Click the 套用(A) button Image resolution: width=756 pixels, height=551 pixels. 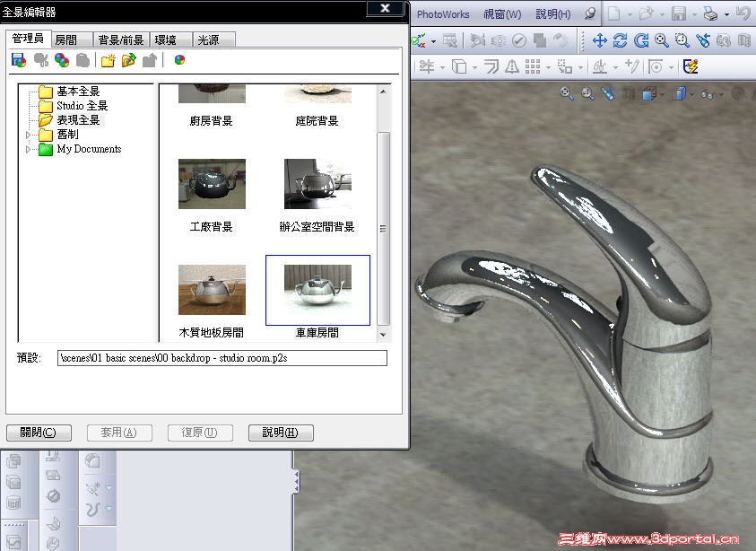[x=119, y=433]
